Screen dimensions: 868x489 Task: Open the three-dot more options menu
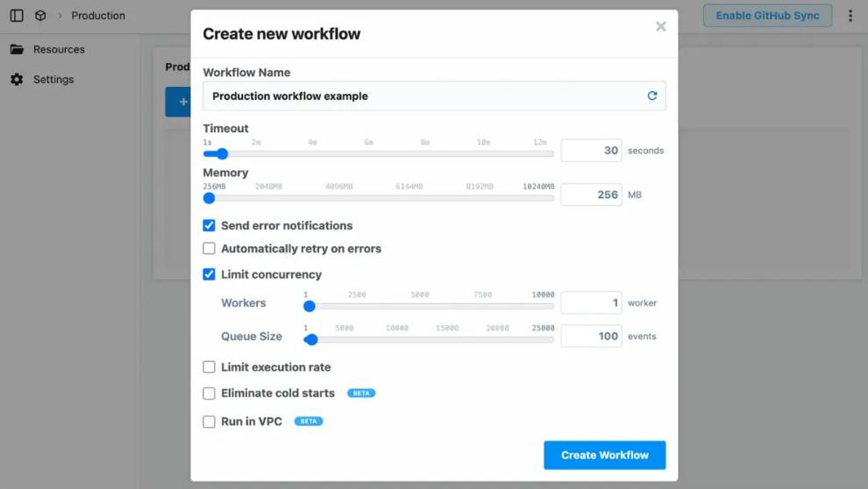[x=850, y=16]
